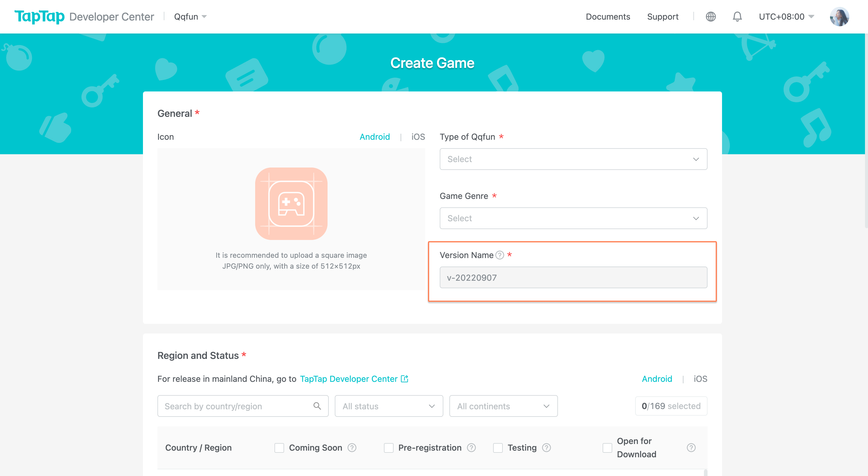Click the Open for Download help icon

pyautogui.click(x=691, y=447)
